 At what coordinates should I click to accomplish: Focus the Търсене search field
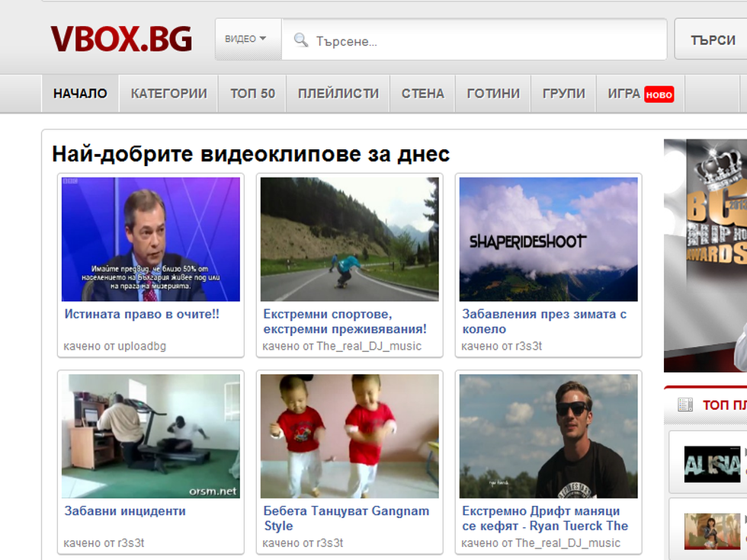pyautogui.click(x=474, y=40)
